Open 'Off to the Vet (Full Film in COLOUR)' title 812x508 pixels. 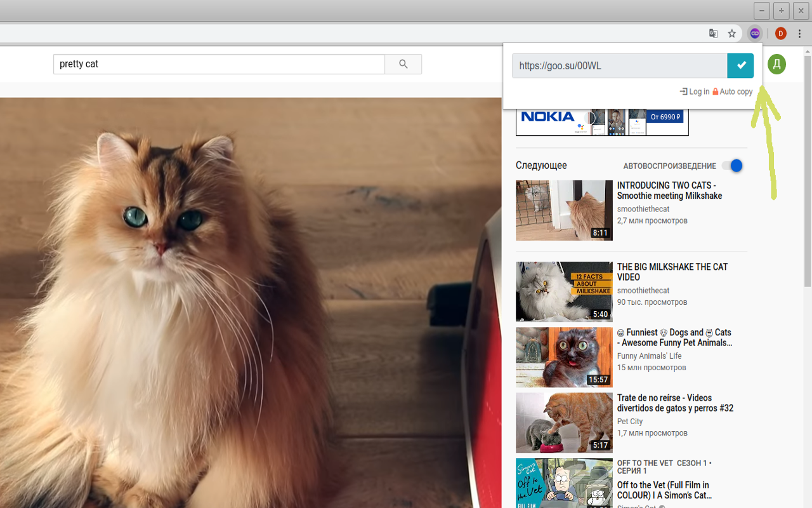664,490
